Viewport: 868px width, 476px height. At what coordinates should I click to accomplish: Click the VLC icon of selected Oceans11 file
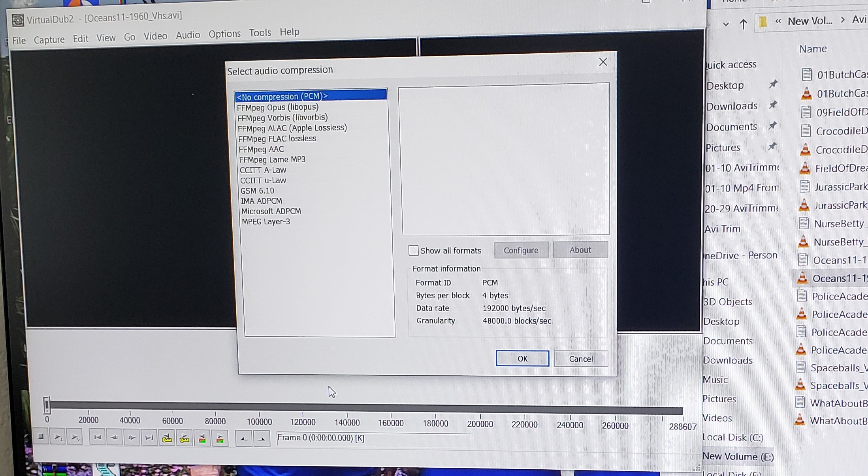pyautogui.click(x=802, y=278)
